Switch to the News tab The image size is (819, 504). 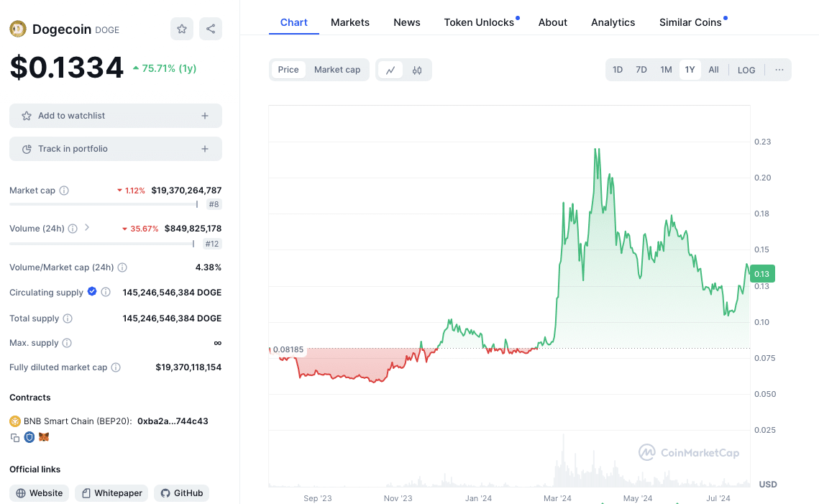click(x=407, y=22)
